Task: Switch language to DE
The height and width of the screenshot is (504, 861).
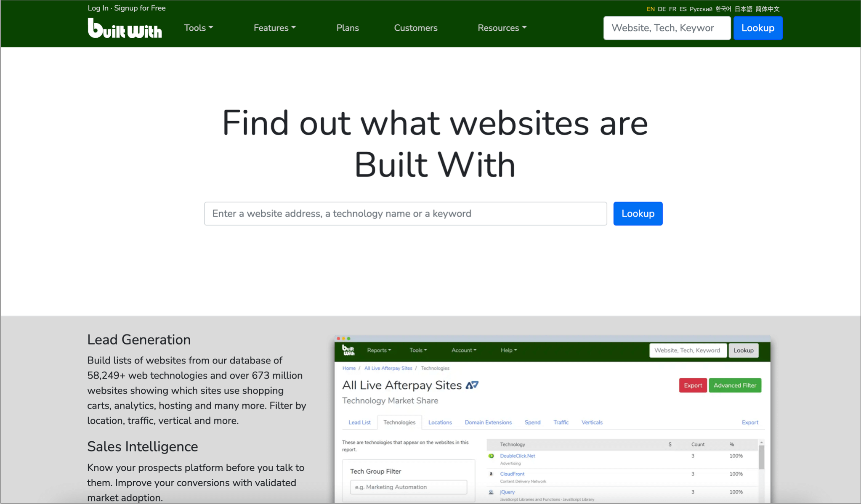Action: pos(662,9)
